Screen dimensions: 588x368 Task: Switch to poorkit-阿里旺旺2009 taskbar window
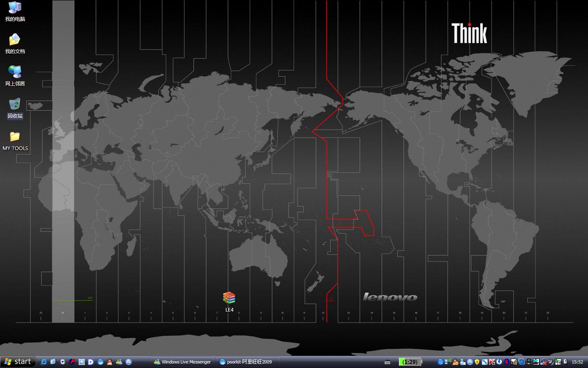[248, 362]
